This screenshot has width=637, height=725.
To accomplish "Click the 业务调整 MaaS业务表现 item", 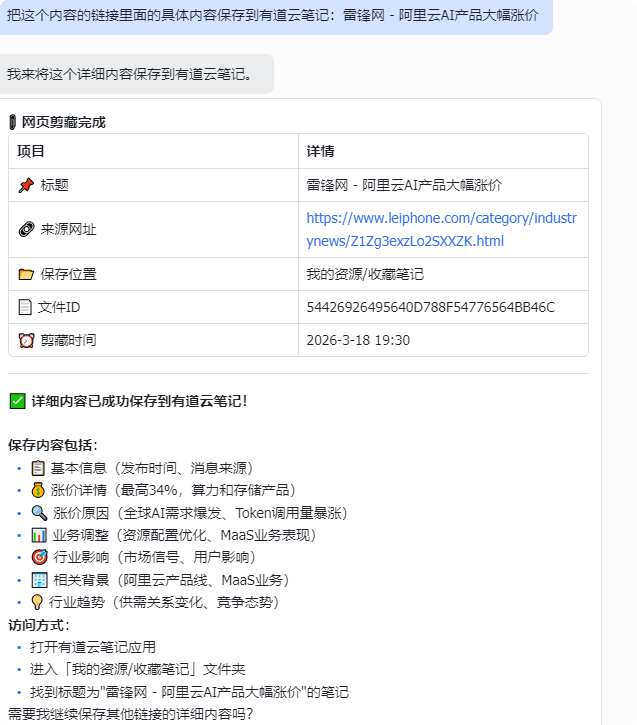I will pyautogui.click(x=184, y=535).
